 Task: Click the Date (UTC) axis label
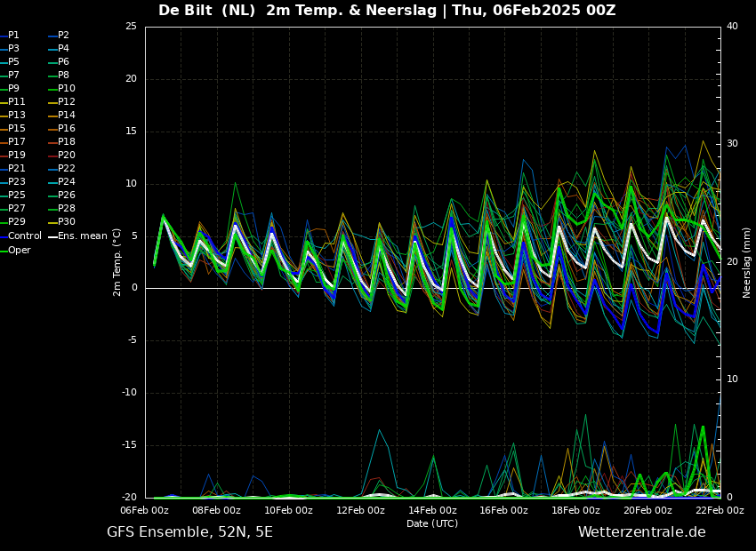pyautogui.click(x=432, y=523)
